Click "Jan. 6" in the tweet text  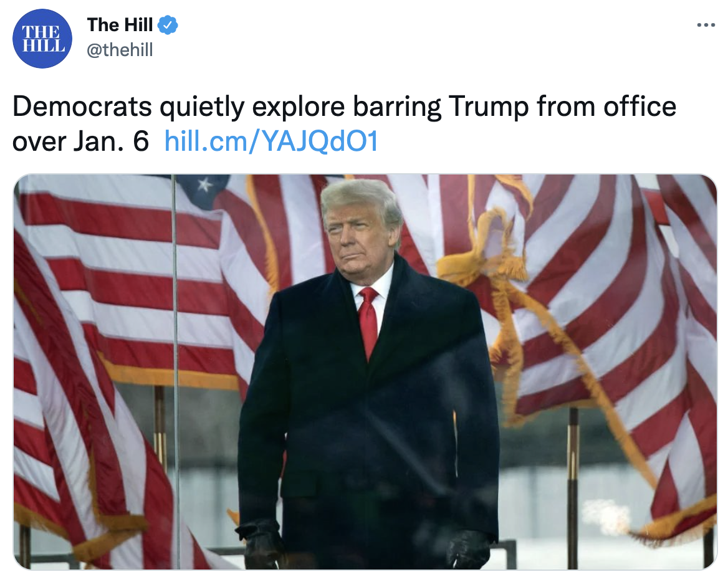pyautogui.click(x=111, y=141)
